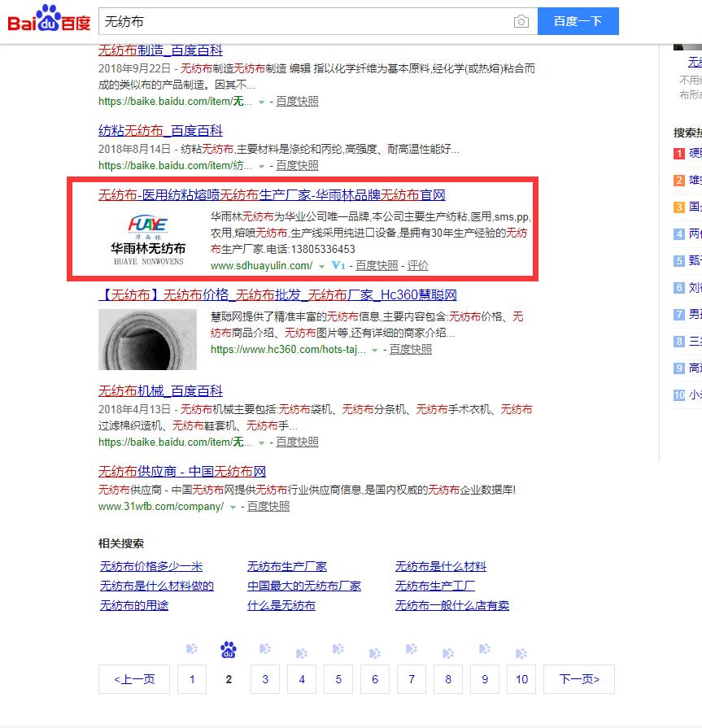Click related search 无纺布价格多少一米
This screenshot has height=728, width=702.
(x=151, y=566)
